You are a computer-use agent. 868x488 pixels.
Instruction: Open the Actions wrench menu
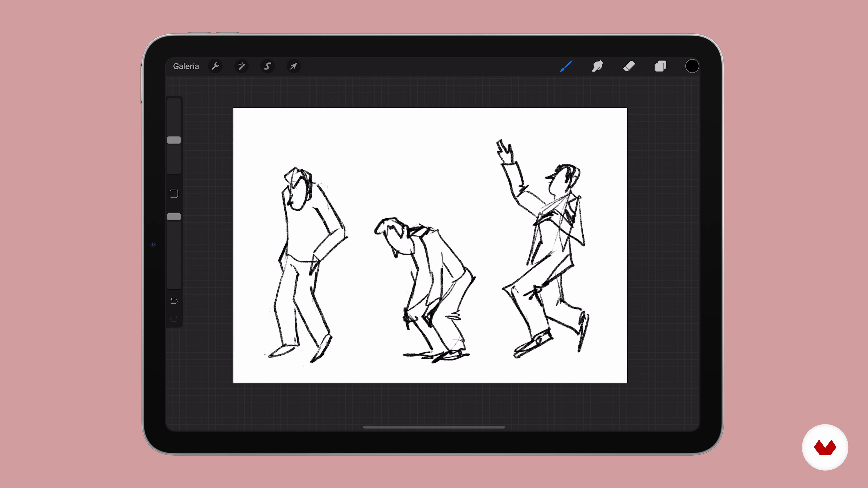(x=215, y=66)
